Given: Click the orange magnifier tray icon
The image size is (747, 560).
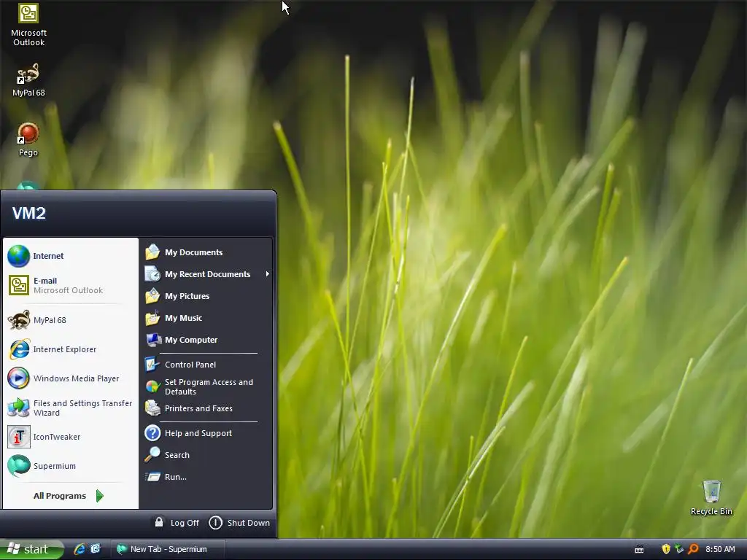Looking at the screenshot, I should coord(693,549).
